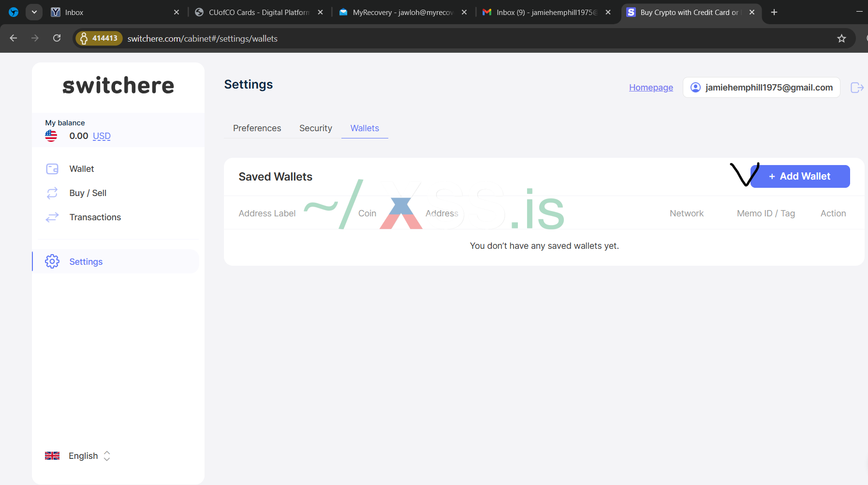The width and height of the screenshot is (868, 485).
Task: Close the CUofCO Cards tab
Action: click(x=320, y=12)
